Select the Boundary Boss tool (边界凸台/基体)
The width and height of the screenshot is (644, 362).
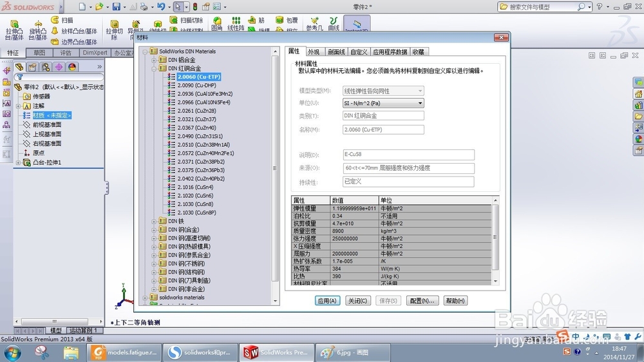click(x=74, y=41)
